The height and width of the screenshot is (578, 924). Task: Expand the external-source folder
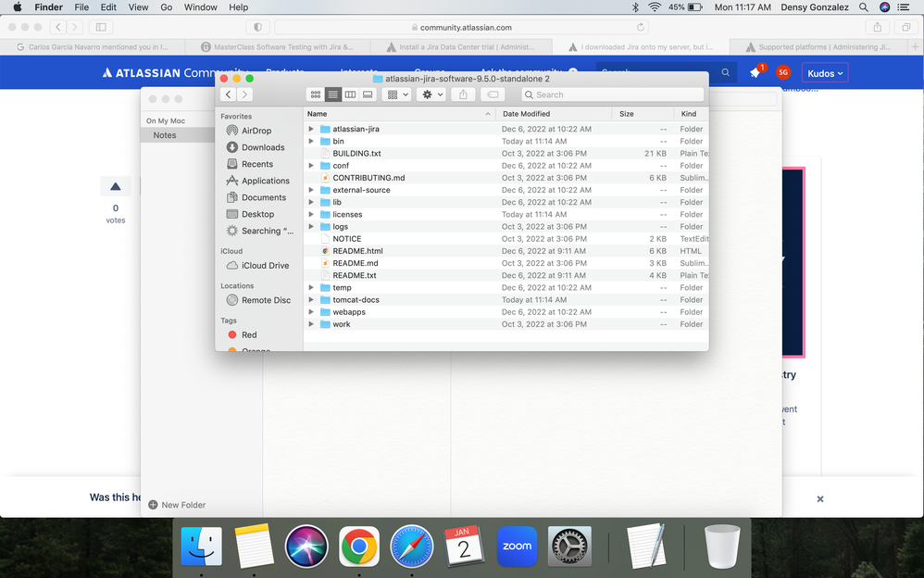point(311,190)
